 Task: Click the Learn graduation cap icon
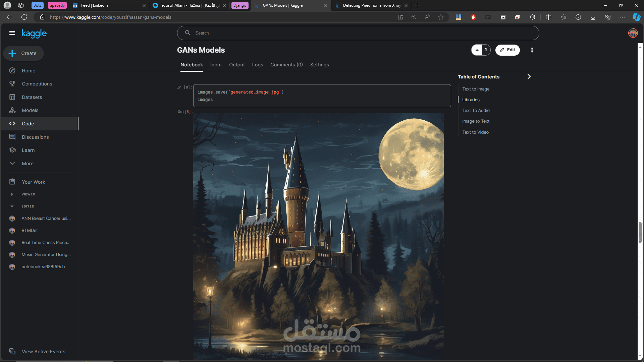pyautogui.click(x=12, y=150)
